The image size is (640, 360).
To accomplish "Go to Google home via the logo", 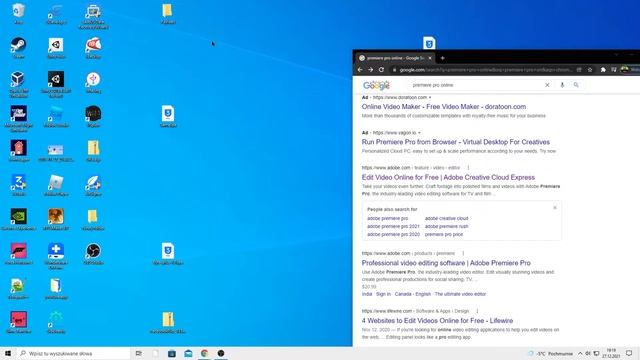I will pyautogui.click(x=376, y=85).
